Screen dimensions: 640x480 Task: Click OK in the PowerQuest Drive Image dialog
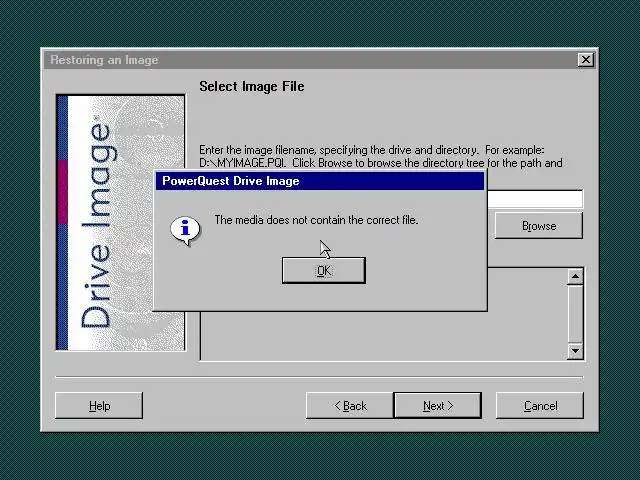coord(324,270)
